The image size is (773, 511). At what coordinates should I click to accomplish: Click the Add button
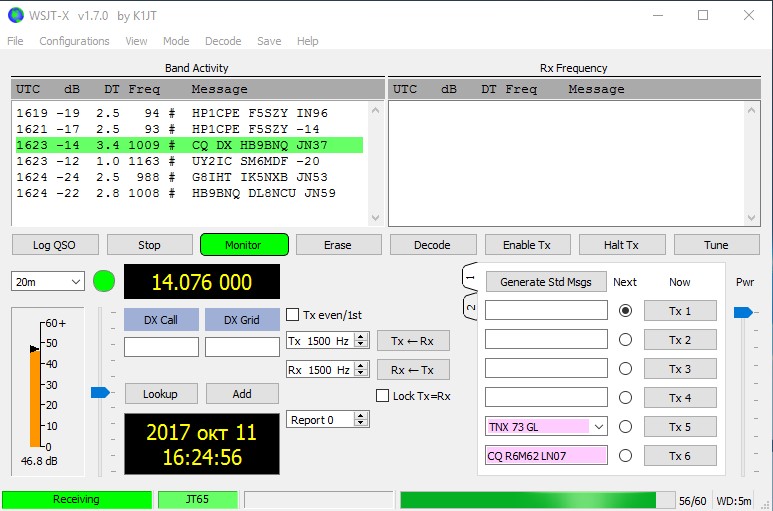[x=242, y=394]
